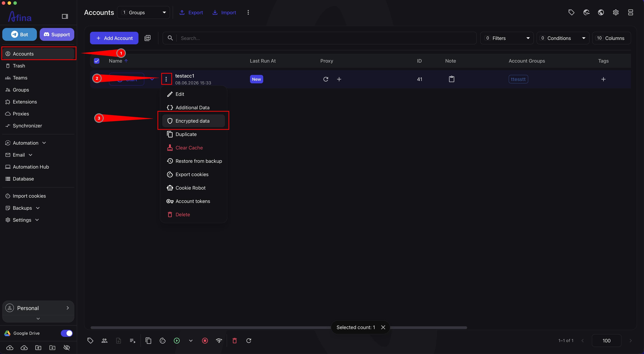Image resolution: width=644 pixels, height=354 pixels.
Task: Go to Groups in sidebar
Action: 38,90
